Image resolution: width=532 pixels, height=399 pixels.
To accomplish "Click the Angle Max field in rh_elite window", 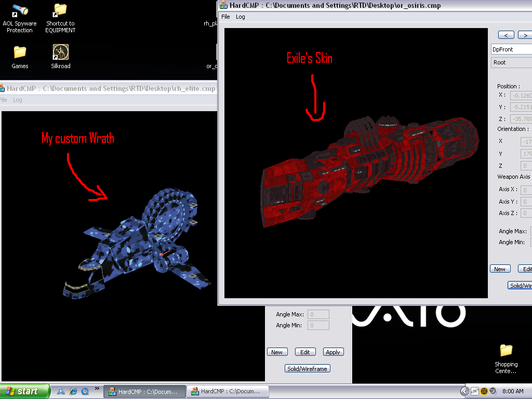I will 318,314.
